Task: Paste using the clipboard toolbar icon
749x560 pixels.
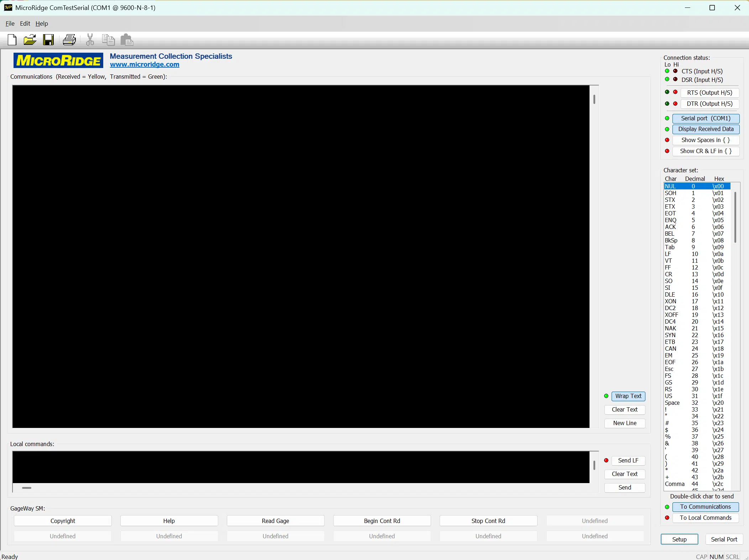Action: coord(127,40)
